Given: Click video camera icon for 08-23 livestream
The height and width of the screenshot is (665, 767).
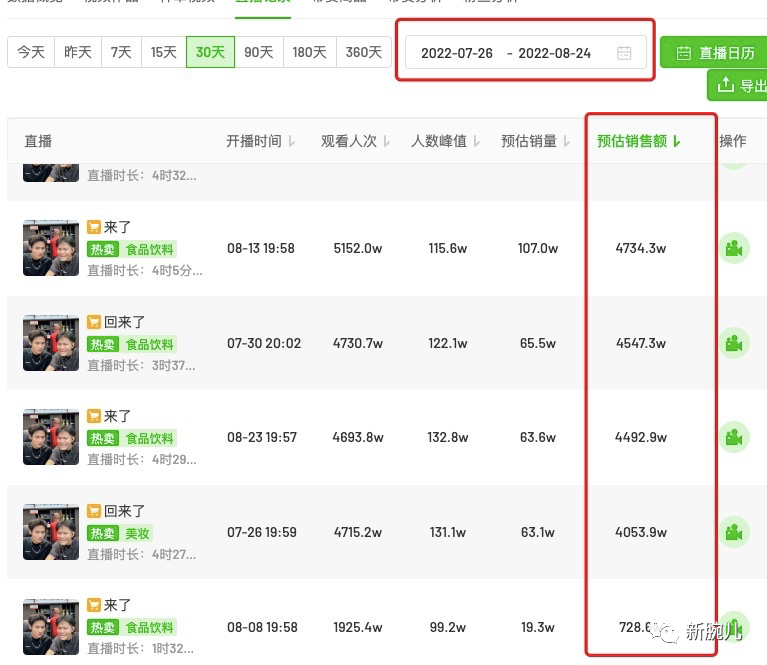Looking at the screenshot, I should (734, 438).
